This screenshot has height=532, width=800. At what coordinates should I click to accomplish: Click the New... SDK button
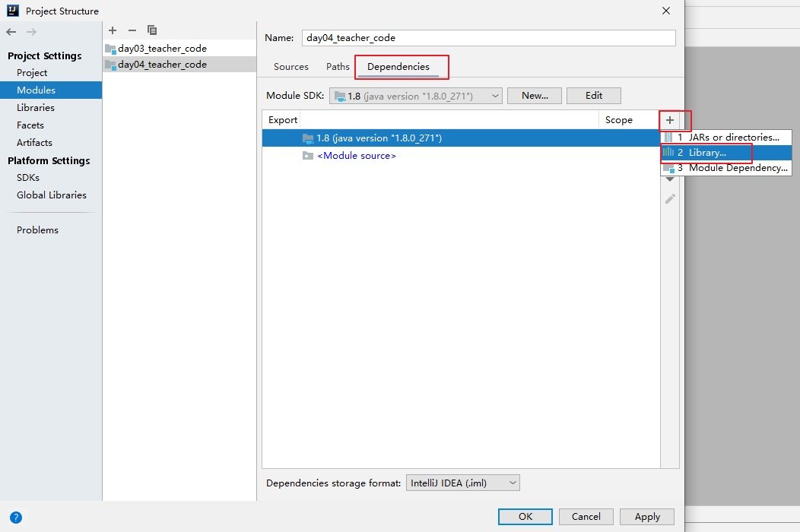(534, 96)
